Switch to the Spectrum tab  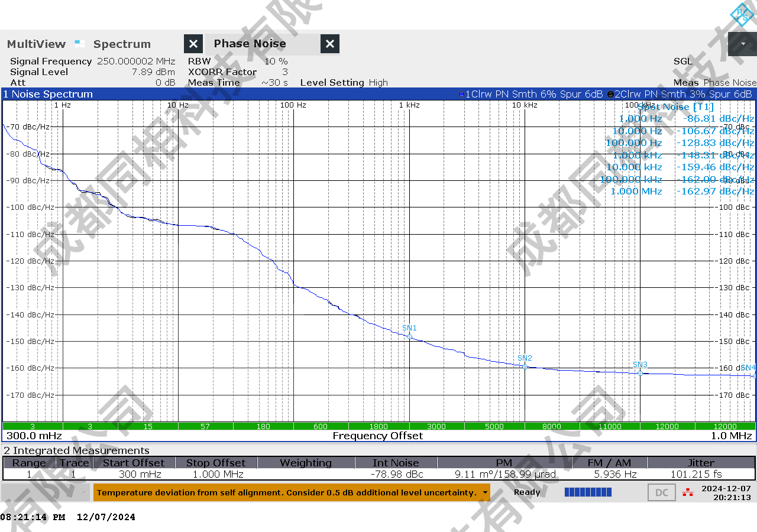click(122, 44)
